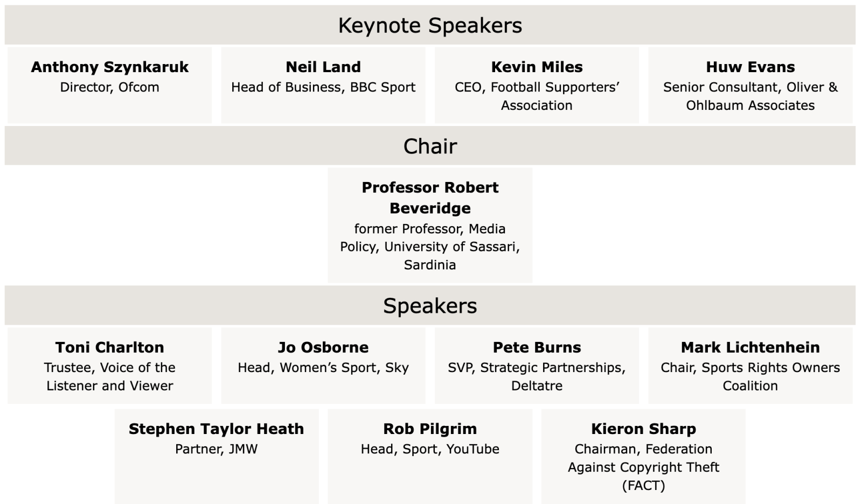
Task: Open Professor Robert Beveridge's card
Action: (430, 225)
